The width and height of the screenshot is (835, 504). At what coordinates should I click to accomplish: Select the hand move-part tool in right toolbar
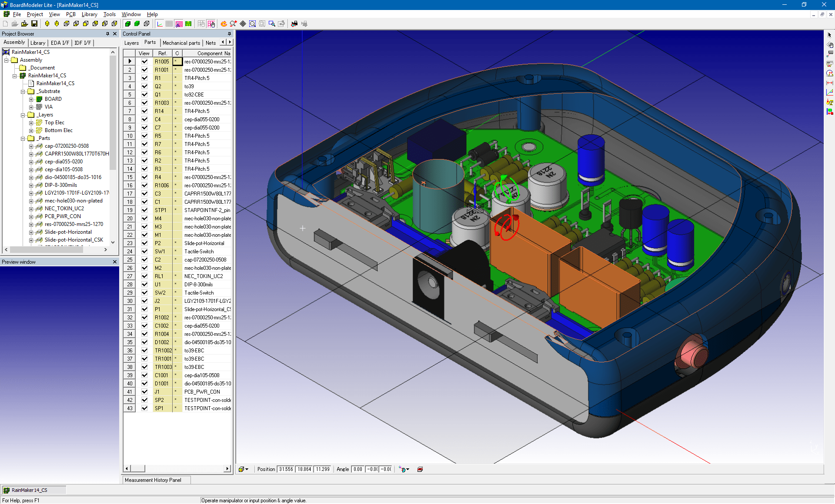pos(830,44)
